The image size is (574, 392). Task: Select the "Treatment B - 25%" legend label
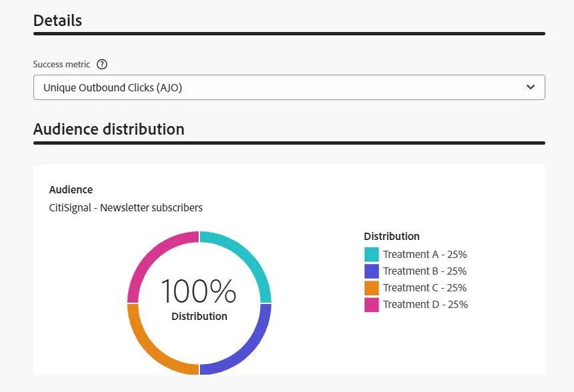[425, 271]
